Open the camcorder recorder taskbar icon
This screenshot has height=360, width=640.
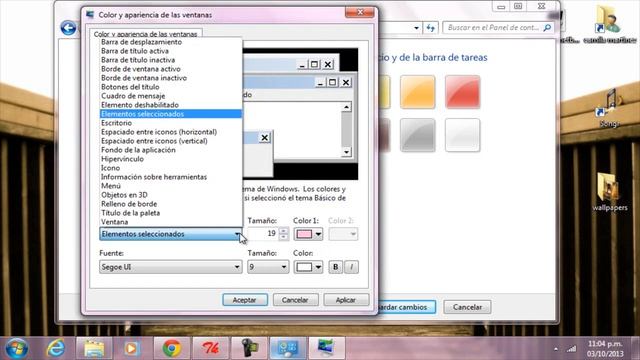pos(249,349)
